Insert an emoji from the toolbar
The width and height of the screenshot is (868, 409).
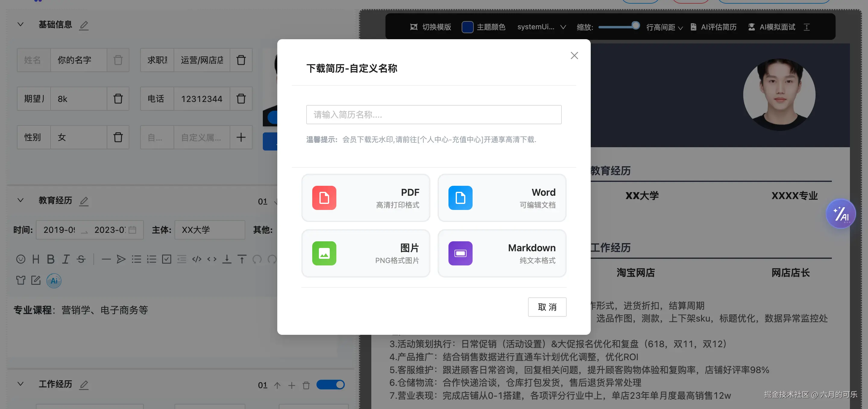21,259
